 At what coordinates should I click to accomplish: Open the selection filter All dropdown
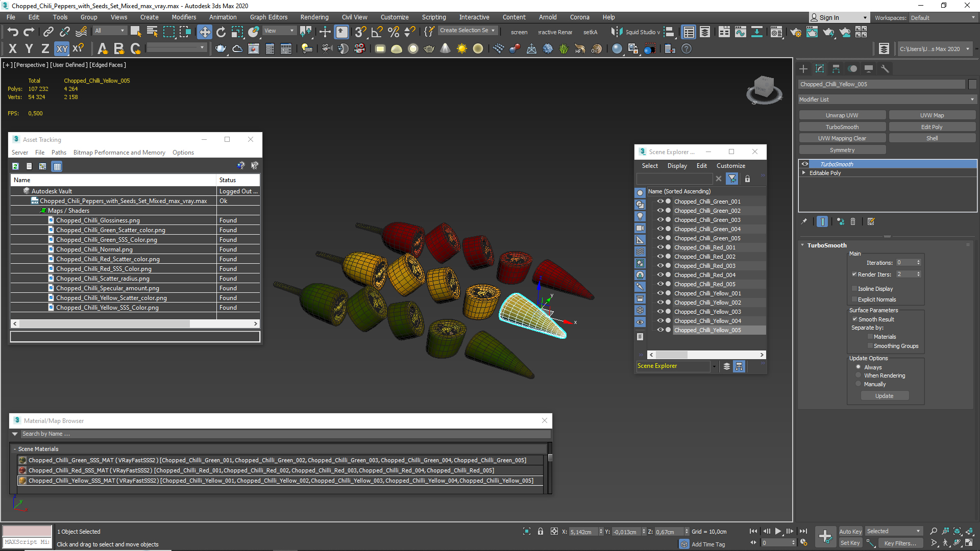(109, 31)
